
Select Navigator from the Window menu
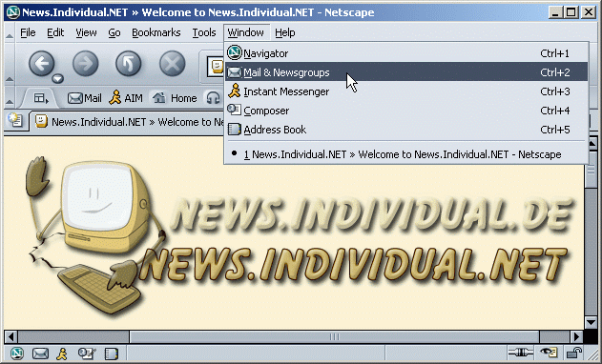click(x=406, y=53)
